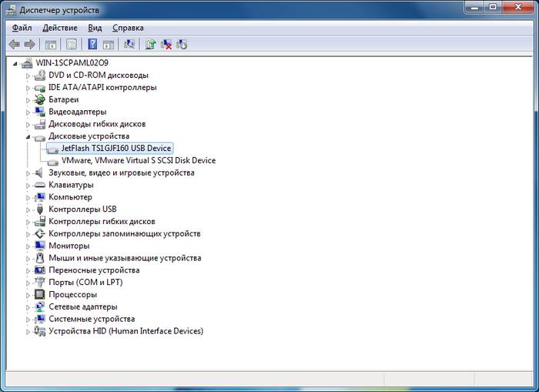This screenshot has height=392, width=539.
Task: Open the Действие menu
Action: (x=60, y=28)
